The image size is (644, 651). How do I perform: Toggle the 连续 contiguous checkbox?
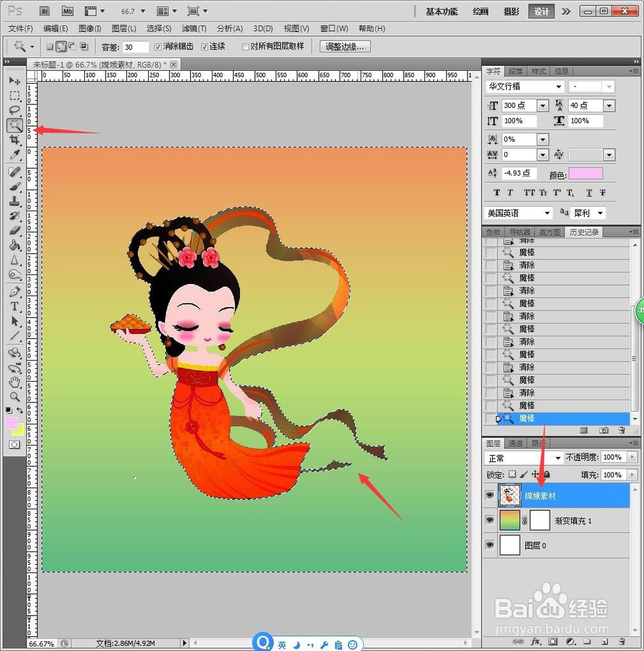pos(204,46)
